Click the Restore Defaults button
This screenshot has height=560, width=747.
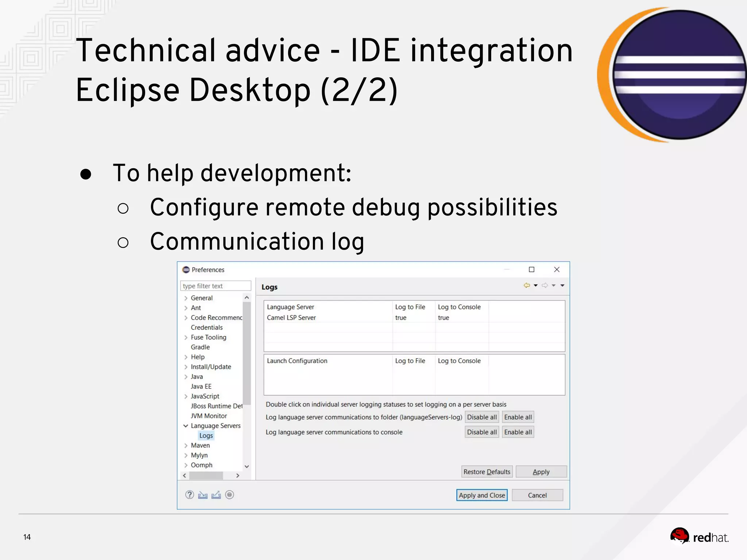point(487,472)
